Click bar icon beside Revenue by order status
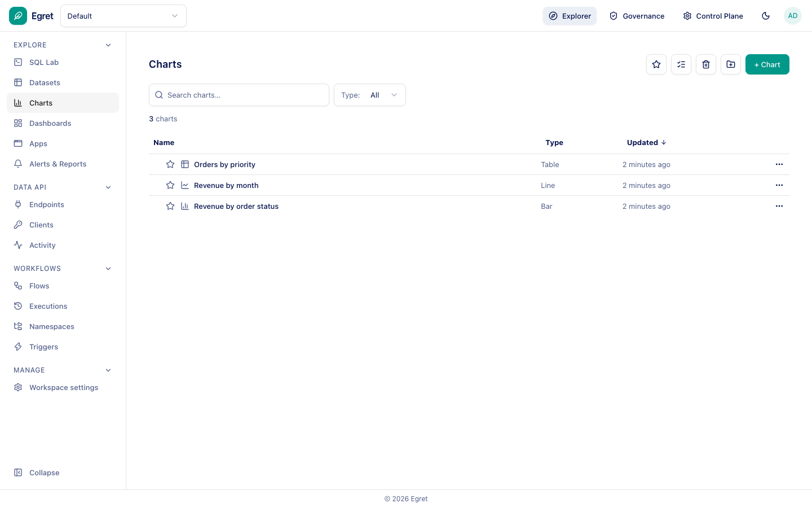The width and height of the screenshot is (812, 508). pos(185,206)
